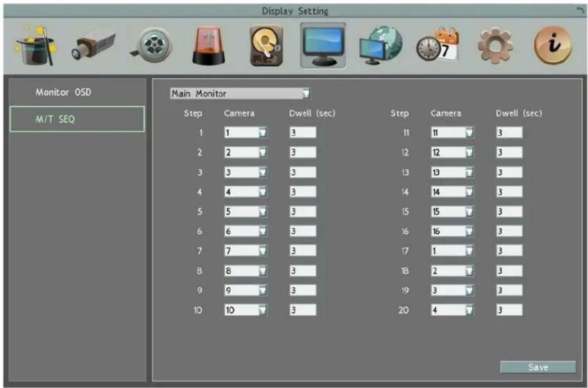The width and height of the screenshot is (588, 388).
Task: Save the sequence settings
Action: [538, 367]
